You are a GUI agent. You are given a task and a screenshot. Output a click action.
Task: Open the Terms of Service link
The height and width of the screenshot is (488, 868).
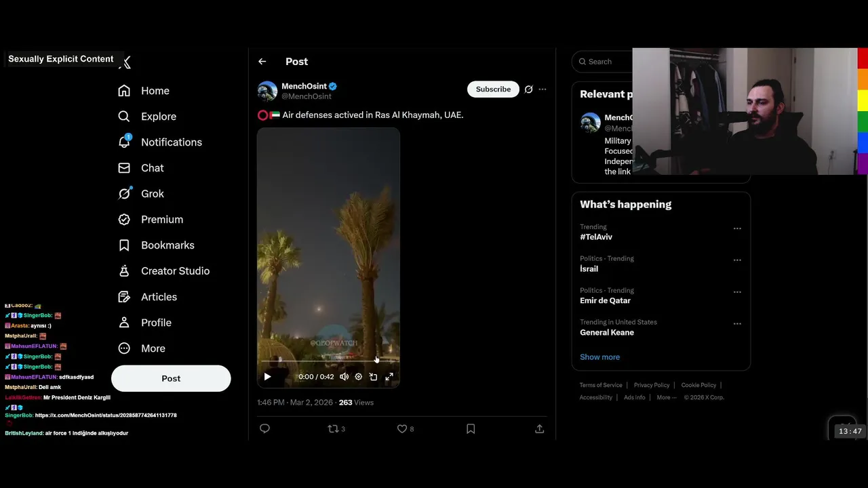[601, 385]
